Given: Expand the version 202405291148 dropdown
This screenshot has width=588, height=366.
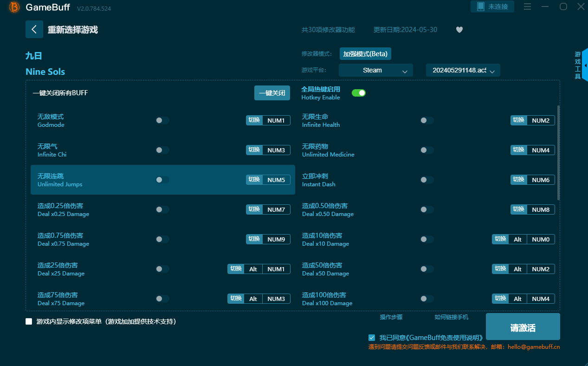Looking at the screenshot, I should [463, 71].
